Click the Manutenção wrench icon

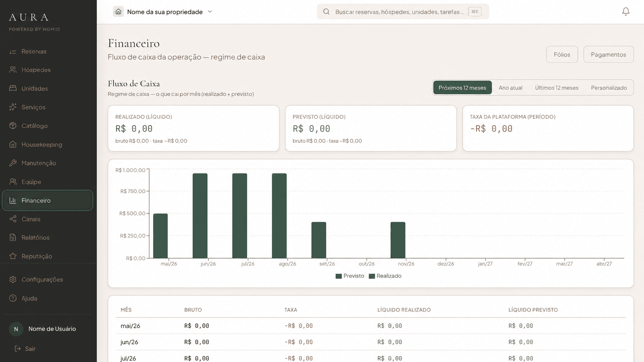13,163
